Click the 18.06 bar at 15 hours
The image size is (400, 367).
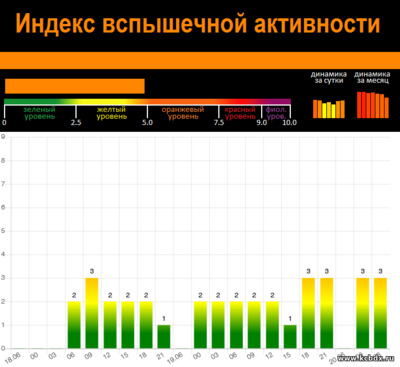coord(128,325)
